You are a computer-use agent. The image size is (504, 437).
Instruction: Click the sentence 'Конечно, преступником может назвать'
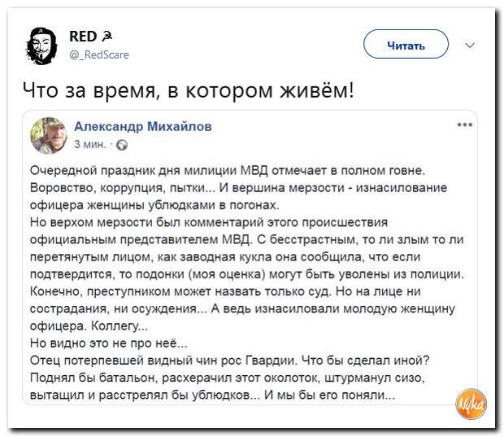click(x=180, y=291)
